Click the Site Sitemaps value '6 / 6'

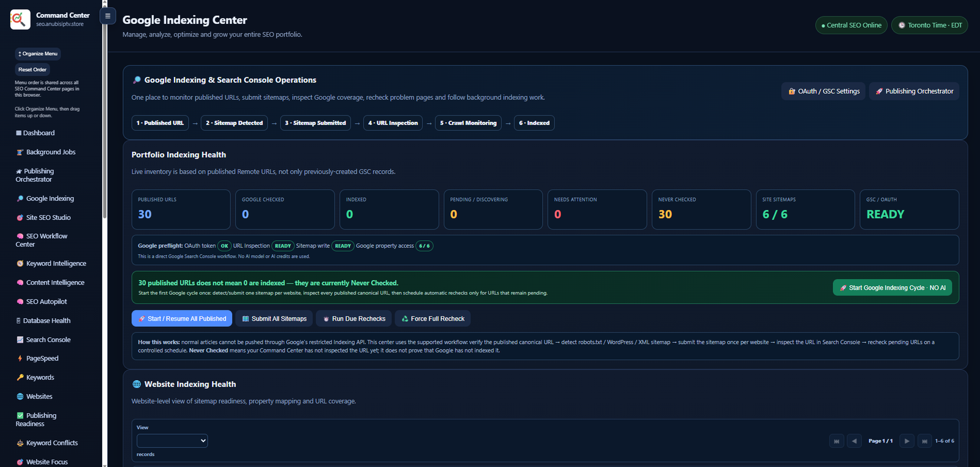tap(775, 214)
